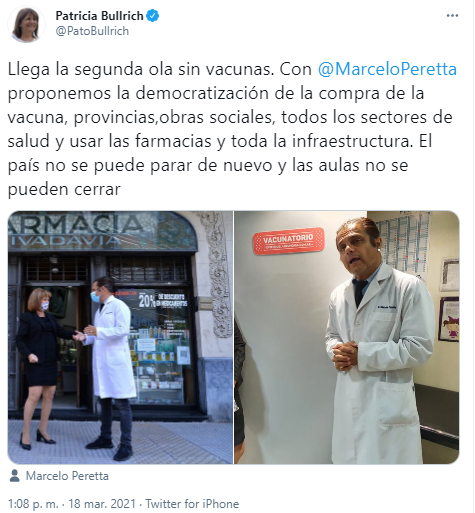Click the Farmacia Rivadavia sign in photo
The width and height of the screenshot is (475, 513).
point(103,231)
